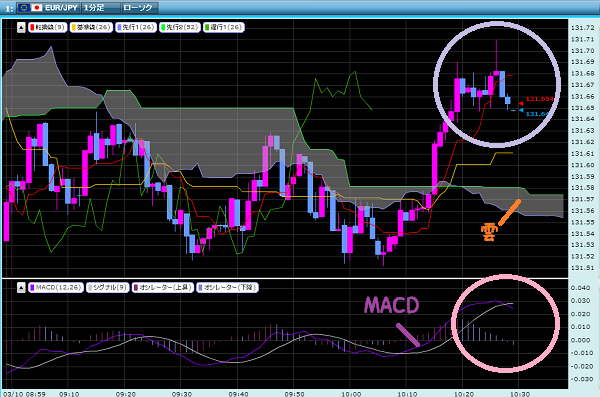This screenshot has height=397, width=600.
Task: Click the 遅行1(26) legend chip
Action: pyautogui.click(x=224, y=27)
